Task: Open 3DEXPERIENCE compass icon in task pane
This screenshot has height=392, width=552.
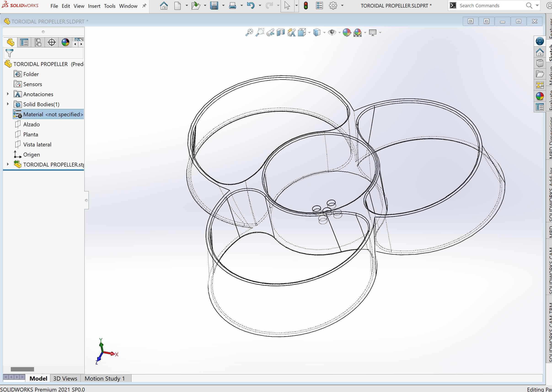Action: click(540, 41)
